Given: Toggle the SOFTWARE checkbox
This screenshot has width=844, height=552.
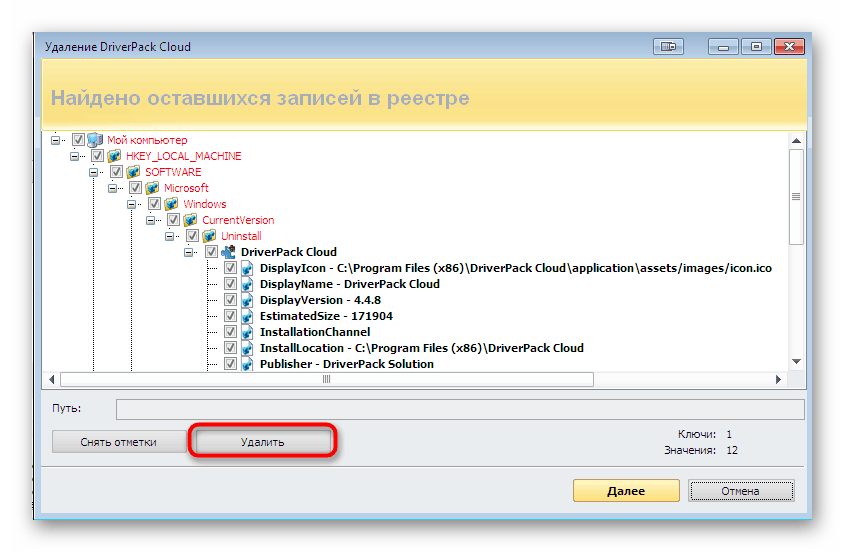Looking at the screenshot, I should pyautogui.click(x=116, y=172).
